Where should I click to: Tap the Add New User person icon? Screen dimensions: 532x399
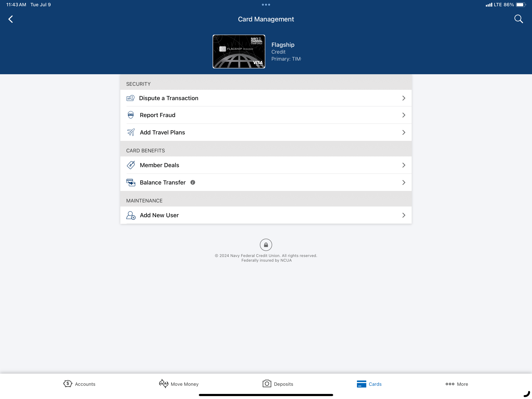(131, 215)
